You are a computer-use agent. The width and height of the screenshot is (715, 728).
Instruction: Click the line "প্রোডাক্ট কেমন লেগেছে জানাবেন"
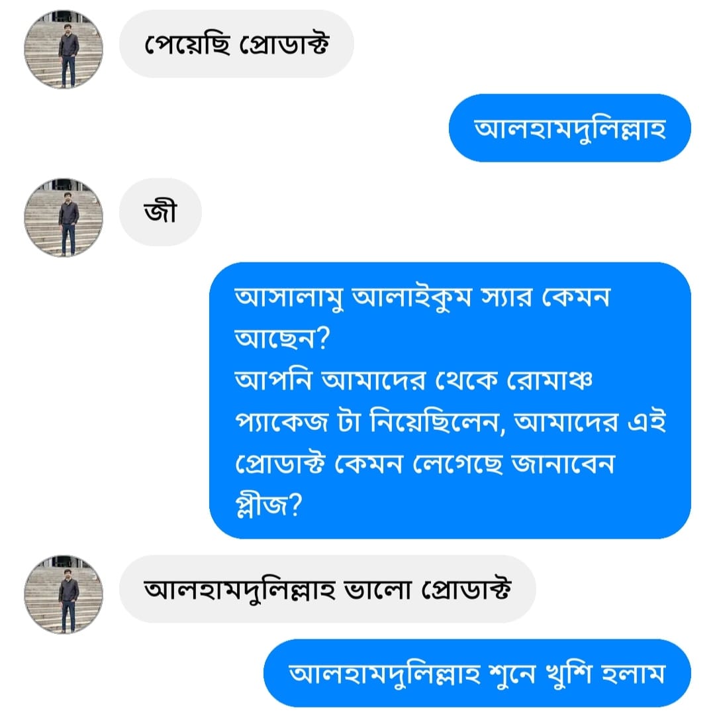[425, 465]
